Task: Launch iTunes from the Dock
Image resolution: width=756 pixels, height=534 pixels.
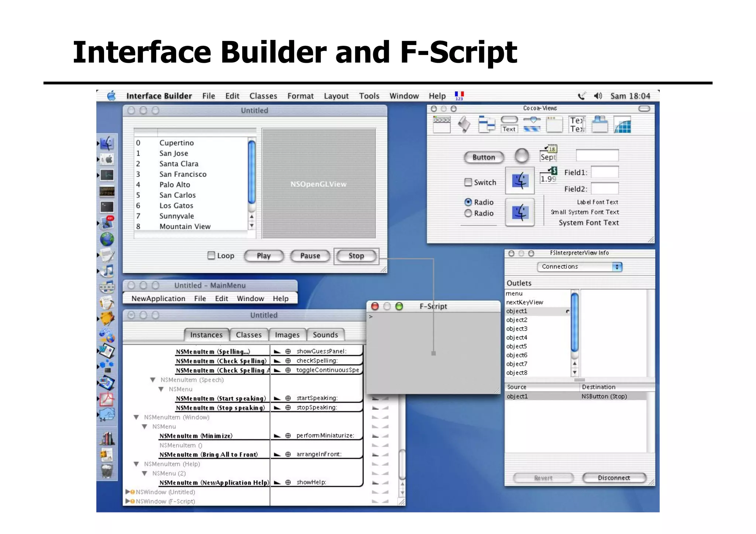Action: tap(107, 271)
